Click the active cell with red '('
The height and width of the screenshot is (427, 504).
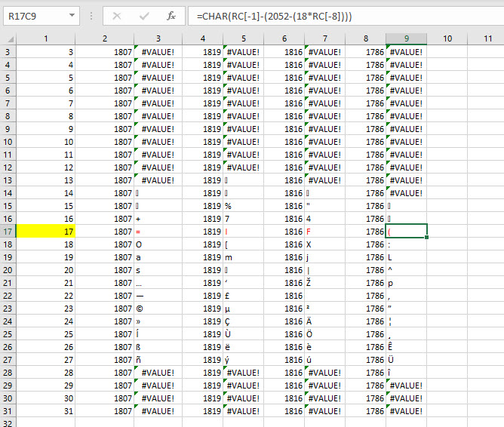coord(407,232)
